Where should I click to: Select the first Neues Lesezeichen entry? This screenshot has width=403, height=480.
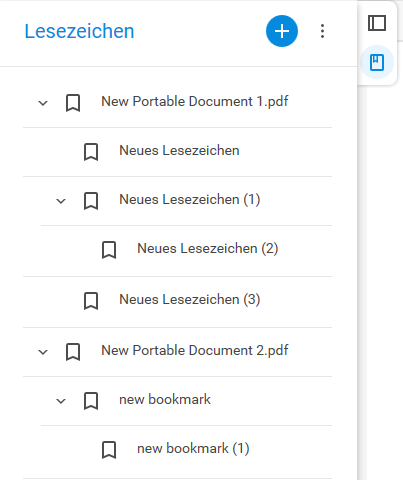point(179,150)
